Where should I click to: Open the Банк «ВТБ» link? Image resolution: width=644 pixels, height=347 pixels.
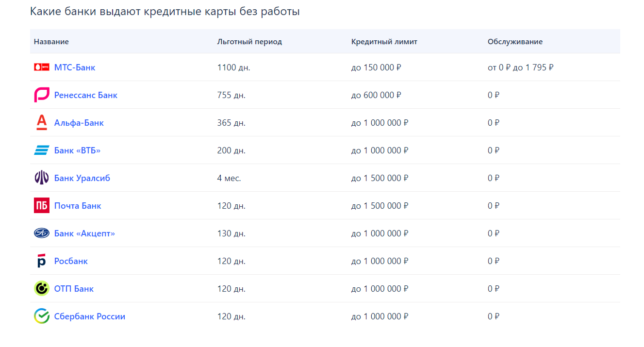[x=78, y=150]
